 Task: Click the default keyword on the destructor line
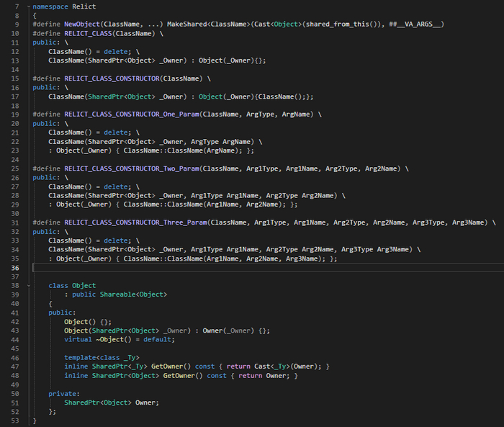[158, 339]
